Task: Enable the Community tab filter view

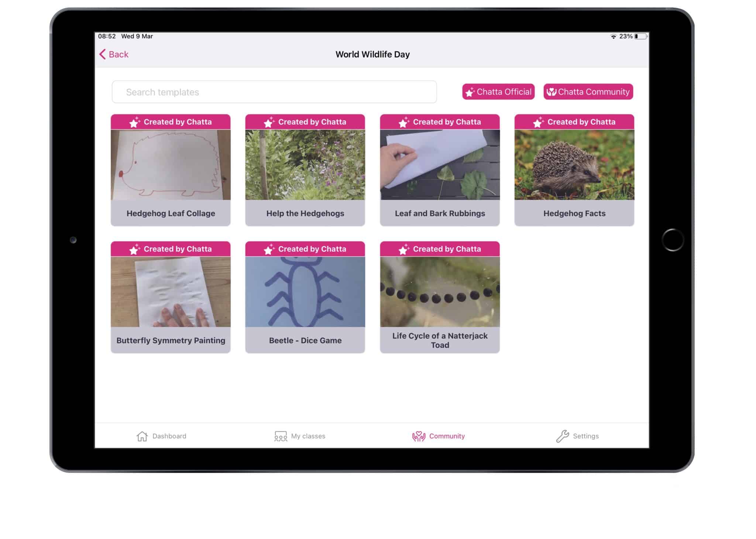Action: (439, 436)
